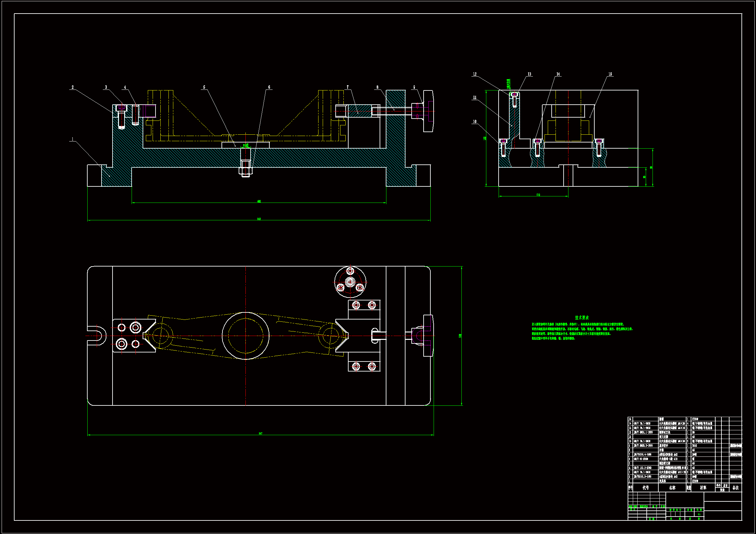
Task: Click the star handwheel in front view
Action: (x=428, y=111)
